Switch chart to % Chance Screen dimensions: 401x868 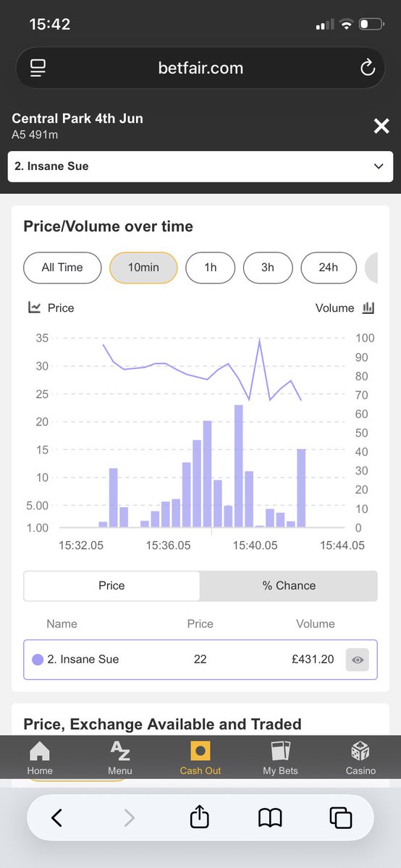[x=289, y=586]
